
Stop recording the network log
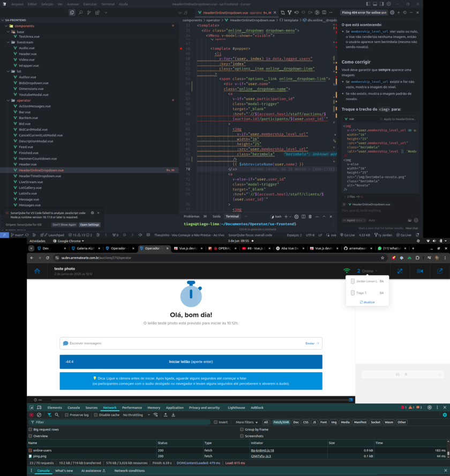coord(31,414)
